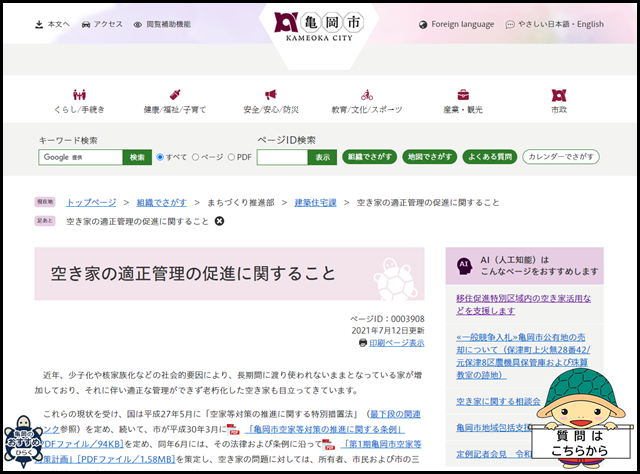
Task: Open 最下段の関連リンク link
Action: (395, 414)
